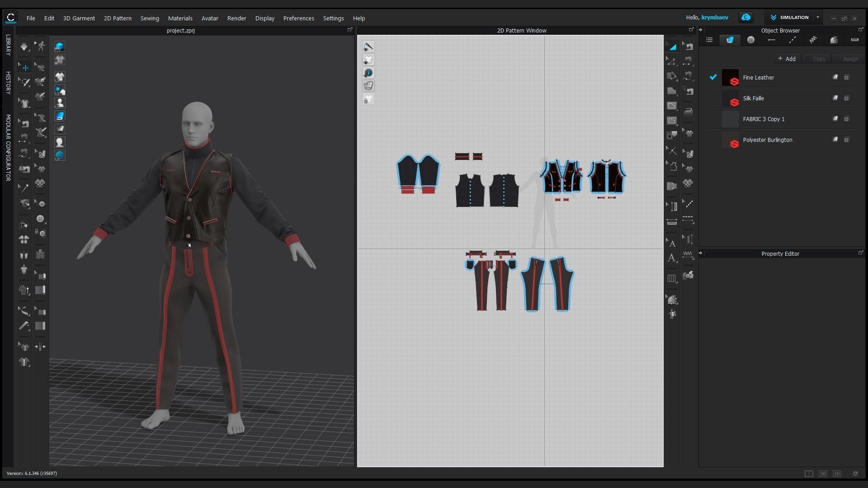This screenshot has height=488, width=868.
Task: Open the Topstitch tab in Object Browser
Action: (793, 40)
